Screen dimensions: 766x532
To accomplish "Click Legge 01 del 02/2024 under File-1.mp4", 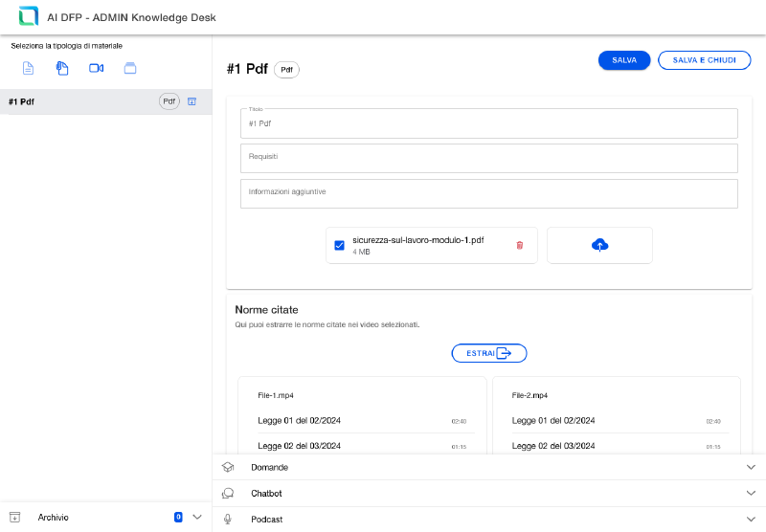I will click(299, 421).
